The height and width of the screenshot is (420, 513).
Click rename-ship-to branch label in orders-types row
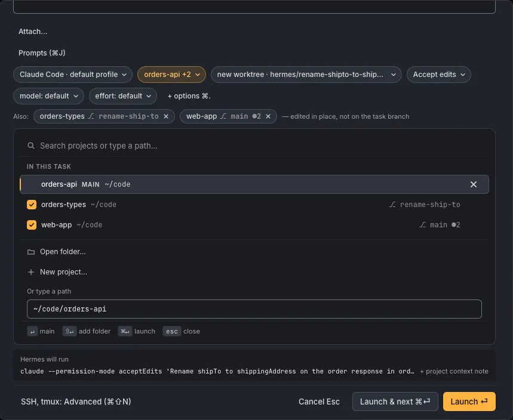click(430, 205)
